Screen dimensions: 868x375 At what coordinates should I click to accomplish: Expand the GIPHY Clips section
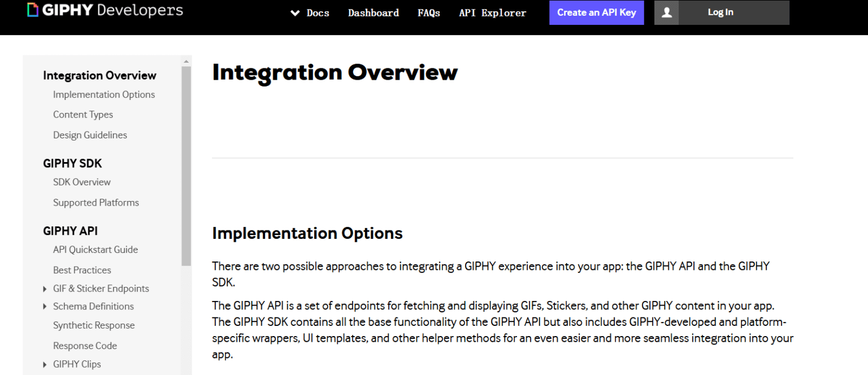tap(45, 365)
